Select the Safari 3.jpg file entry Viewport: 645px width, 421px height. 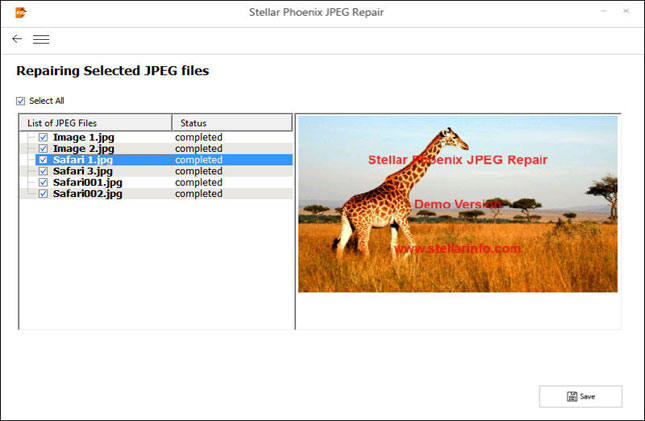82,171
